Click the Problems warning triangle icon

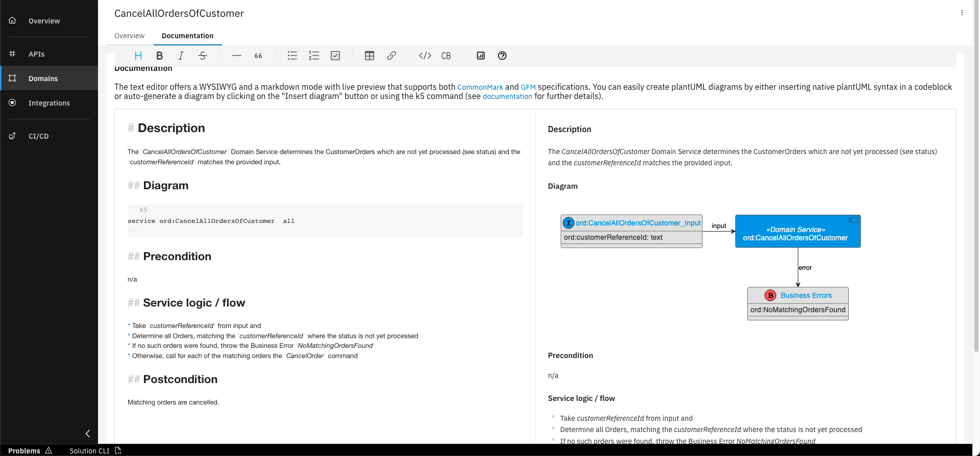tap(48, 450)
